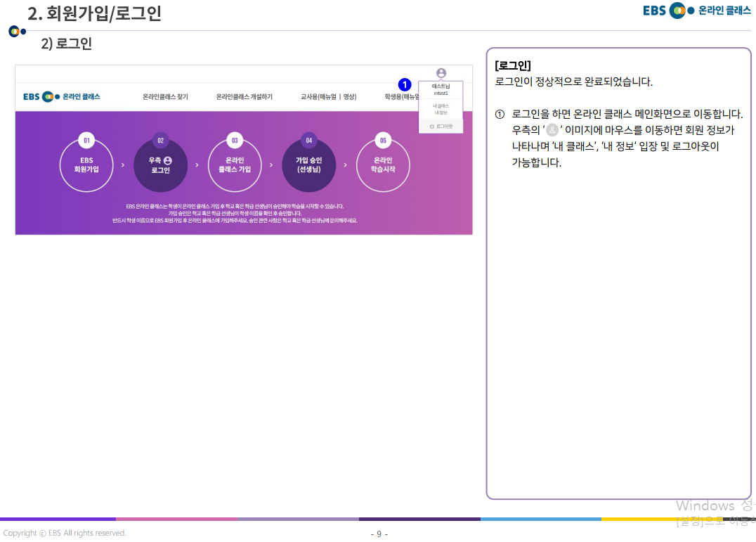Open 학생용(매뉴얼) menu item
The width and height of the screenshot is (756, 542).
pos(401,97)
